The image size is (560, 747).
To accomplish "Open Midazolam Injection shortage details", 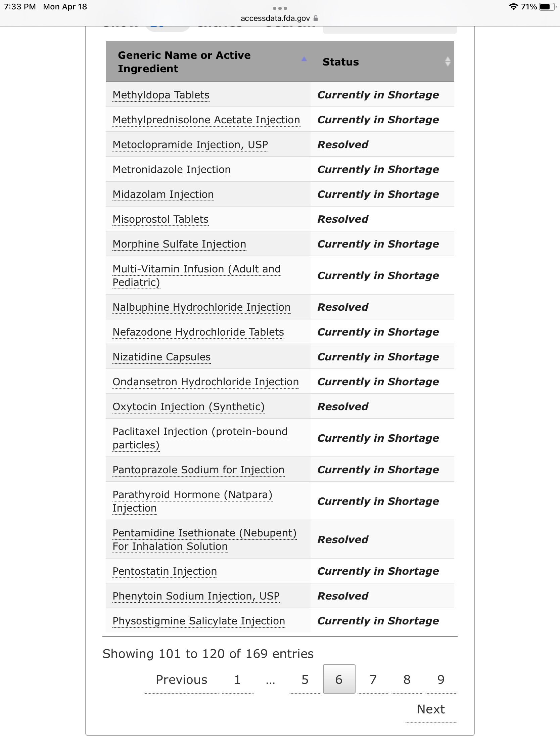I will [163, 194].
